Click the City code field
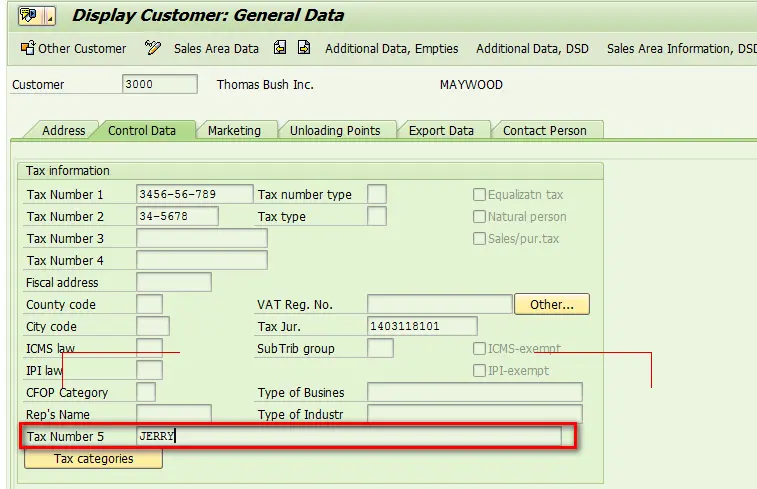 153,326
